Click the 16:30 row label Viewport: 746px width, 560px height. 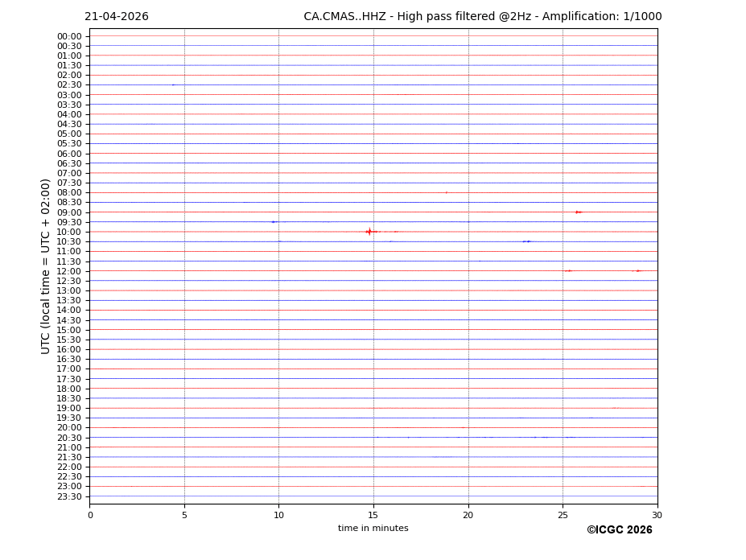tap(69, 360)
